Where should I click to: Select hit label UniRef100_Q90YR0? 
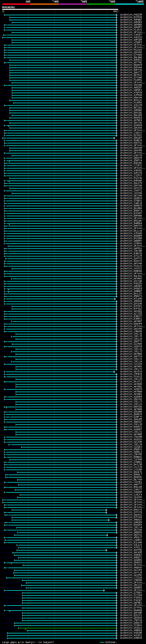click(131, 53)
